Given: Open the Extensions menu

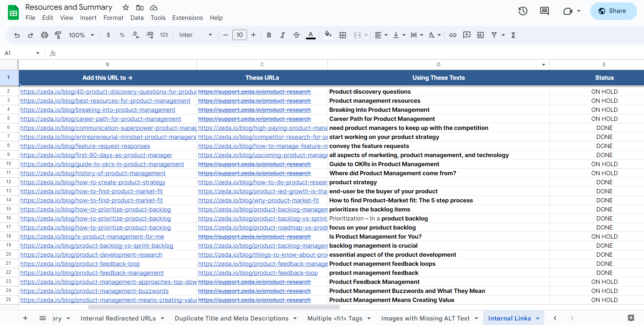Looking at the screenshot, I should [x=187, y=18].
